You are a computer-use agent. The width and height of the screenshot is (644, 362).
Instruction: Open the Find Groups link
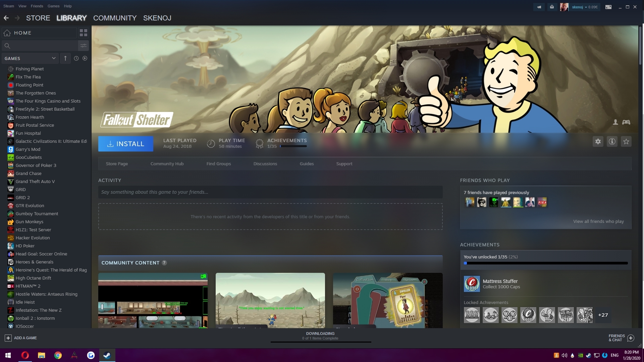coord(219,164)
